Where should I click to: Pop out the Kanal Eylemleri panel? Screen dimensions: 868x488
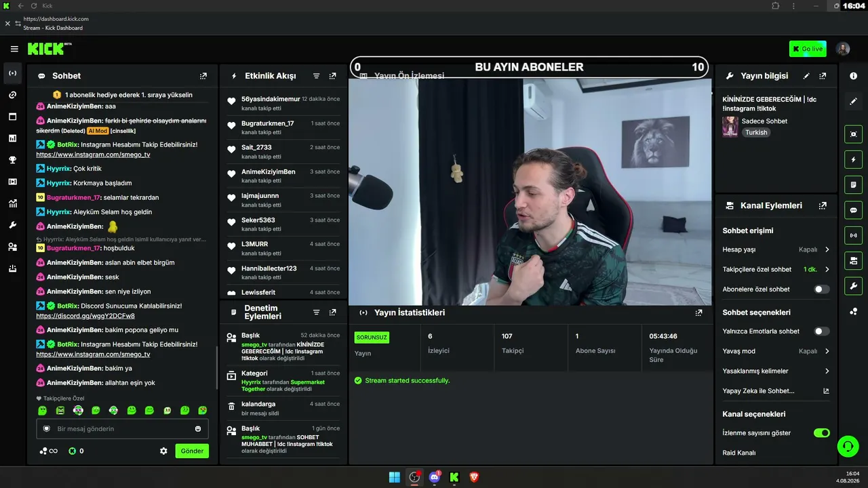[x=823, y=205]
